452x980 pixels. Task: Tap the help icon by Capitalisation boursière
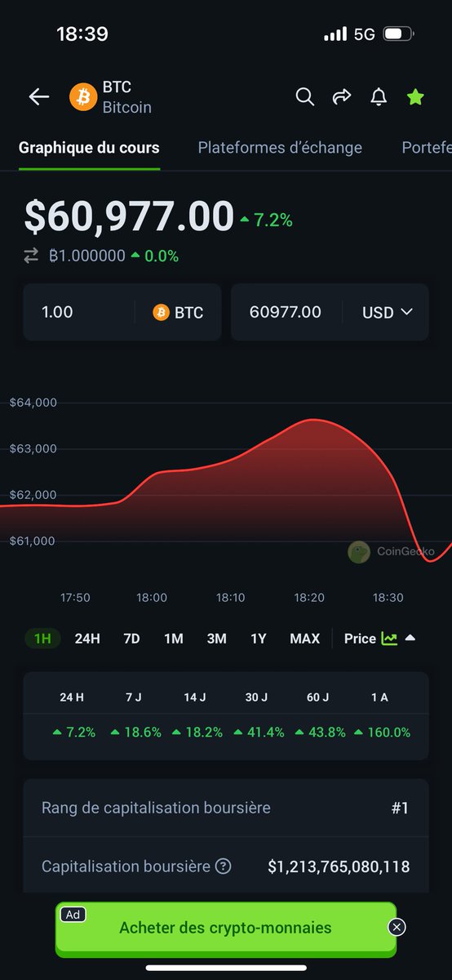click(x=223, y=866)
